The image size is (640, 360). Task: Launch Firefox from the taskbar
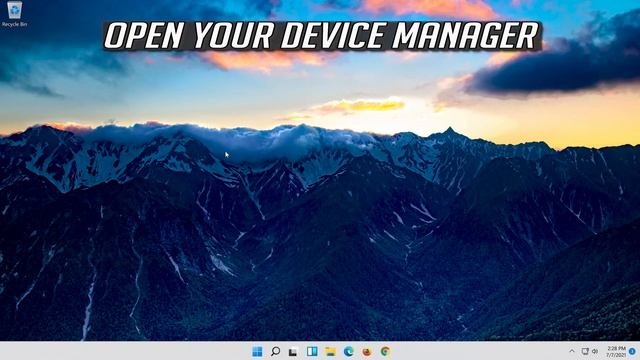367,351
